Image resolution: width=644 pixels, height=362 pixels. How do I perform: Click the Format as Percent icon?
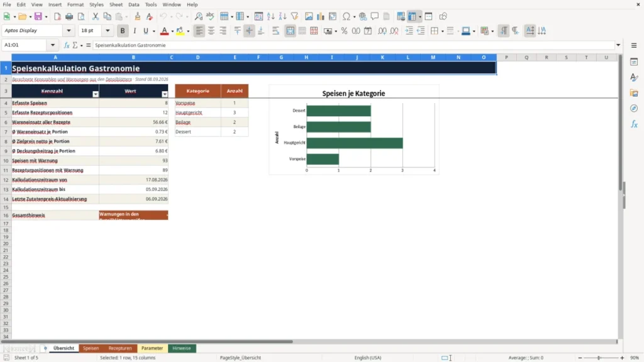[x=344, y=31]
